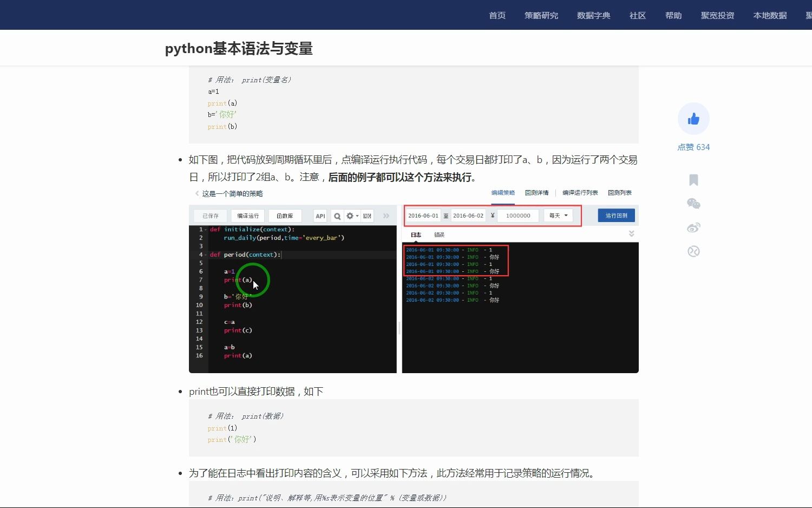Click the code snippet line b='你好'

222,114
